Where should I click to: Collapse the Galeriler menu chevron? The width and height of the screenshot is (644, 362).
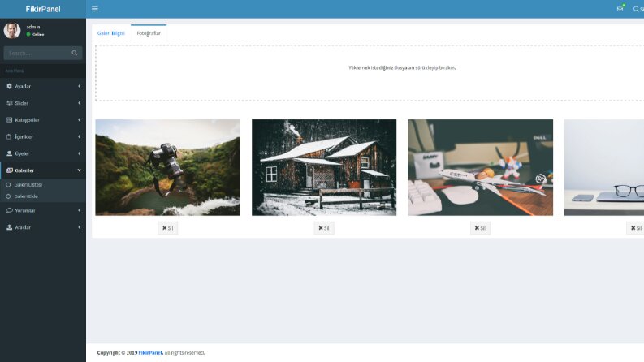click(80, 170)
